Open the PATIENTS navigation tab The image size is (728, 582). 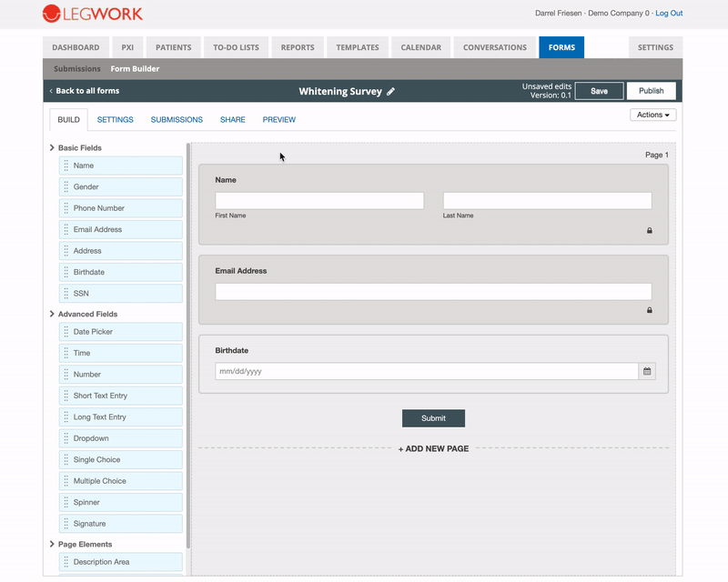tap(173, 47)
